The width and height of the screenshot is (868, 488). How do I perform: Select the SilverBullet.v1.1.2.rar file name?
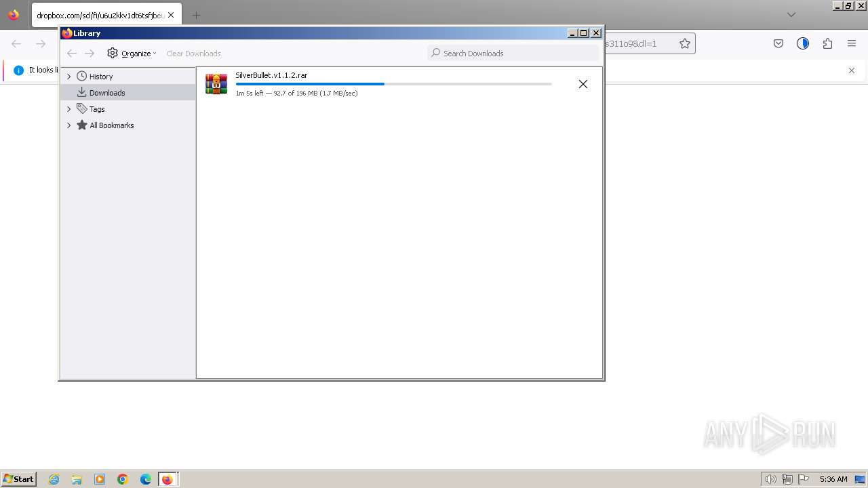(271, 75)
